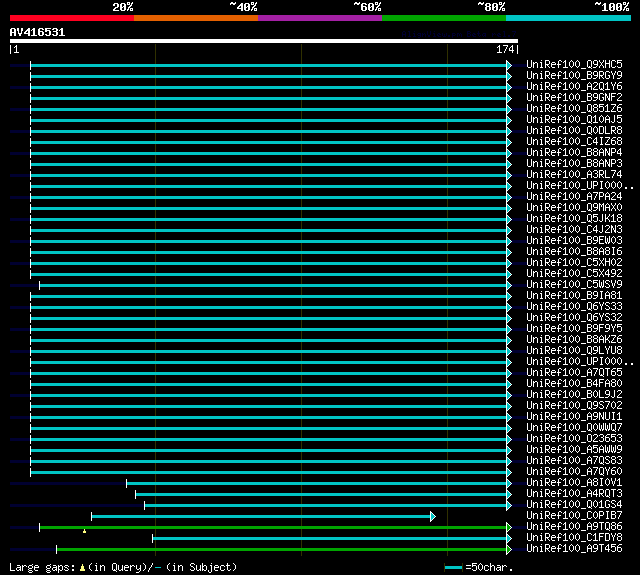
Task: Click UniRef100_Q0WWQ7 in the hit list
Action: click(574, 428)
